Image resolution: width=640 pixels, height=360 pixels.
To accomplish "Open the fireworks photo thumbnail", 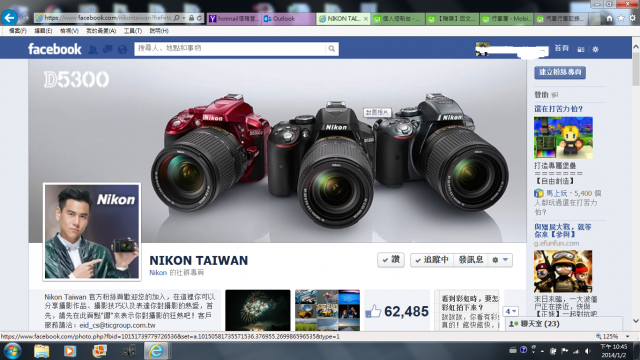I will (x=258, y=310).
